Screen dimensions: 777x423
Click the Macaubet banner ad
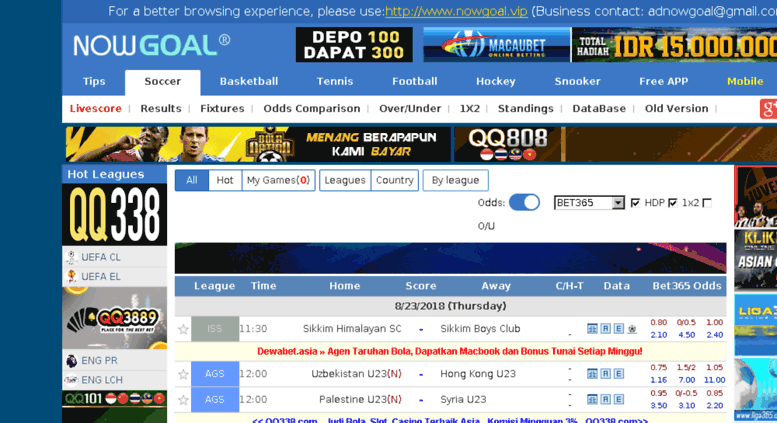click(x=497, y=45)
